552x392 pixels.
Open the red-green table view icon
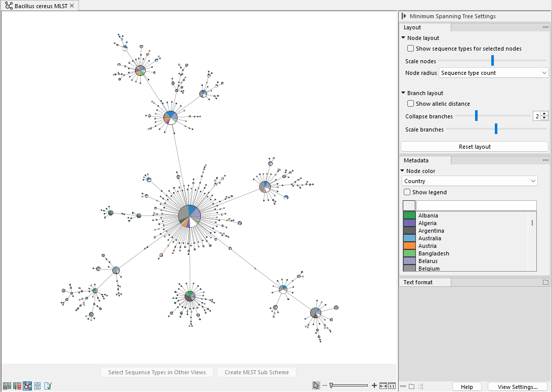point(17,386)
